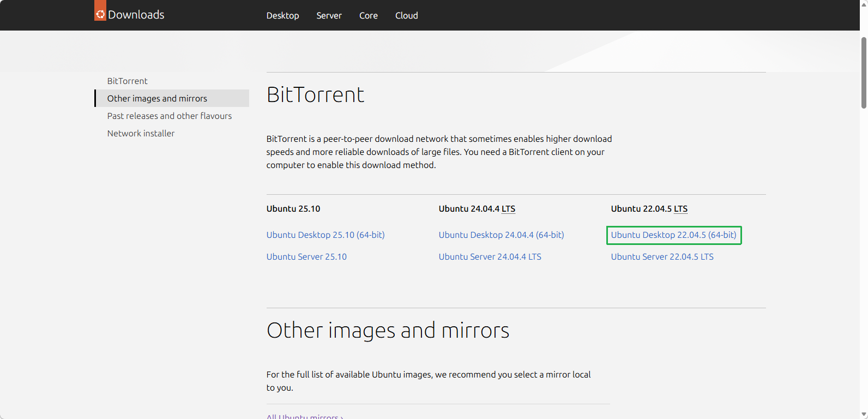This screenshot has width=868, height=419.
Task: Click the paragraph starting For the full list
Action: [429, 381]
